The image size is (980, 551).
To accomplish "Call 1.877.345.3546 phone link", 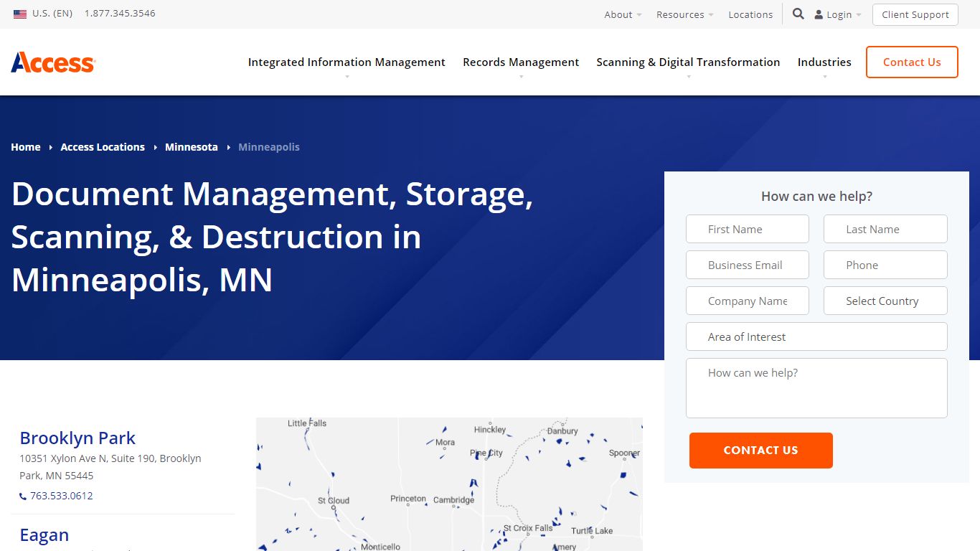I will pyautogui.click(x=120, y=14).
